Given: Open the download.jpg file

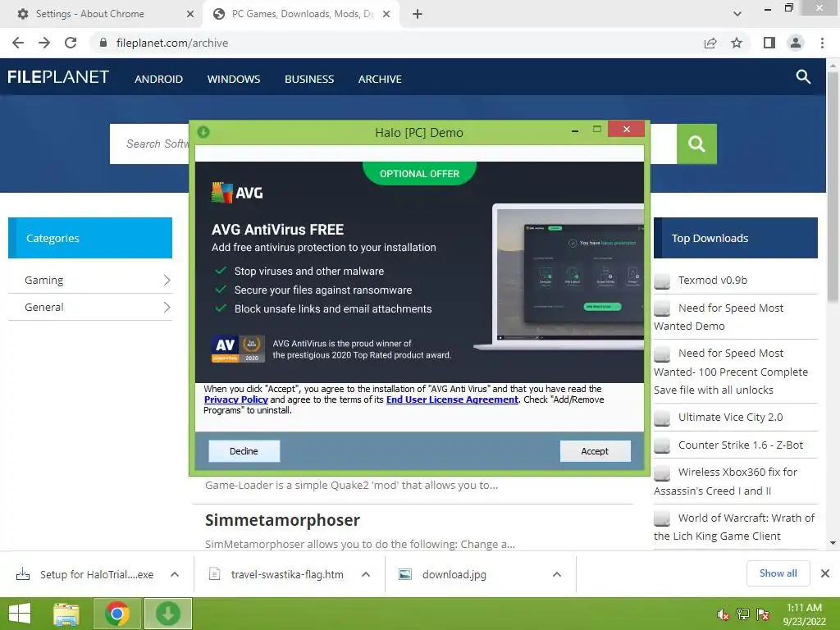Looking at the screenshot, I should point(454,574).
